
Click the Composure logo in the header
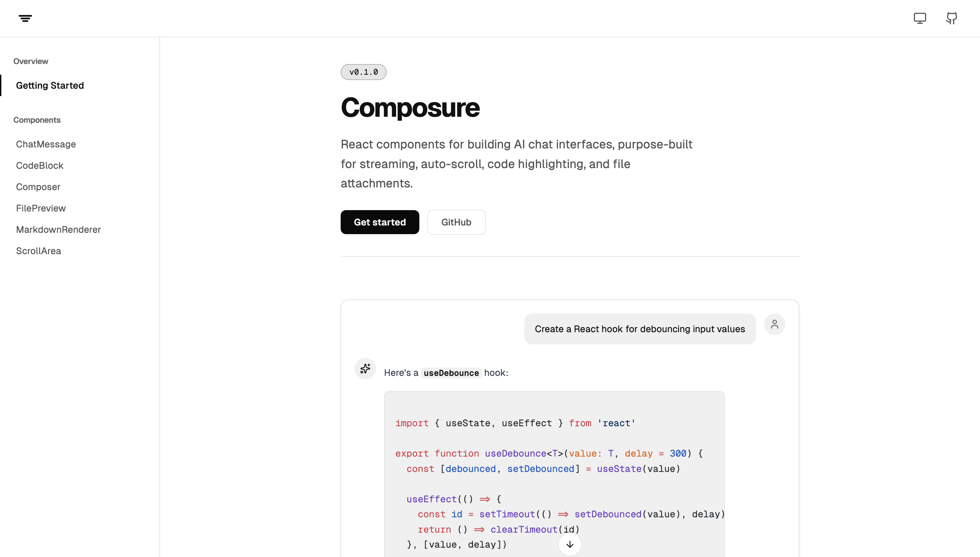(x=25, y=18)
